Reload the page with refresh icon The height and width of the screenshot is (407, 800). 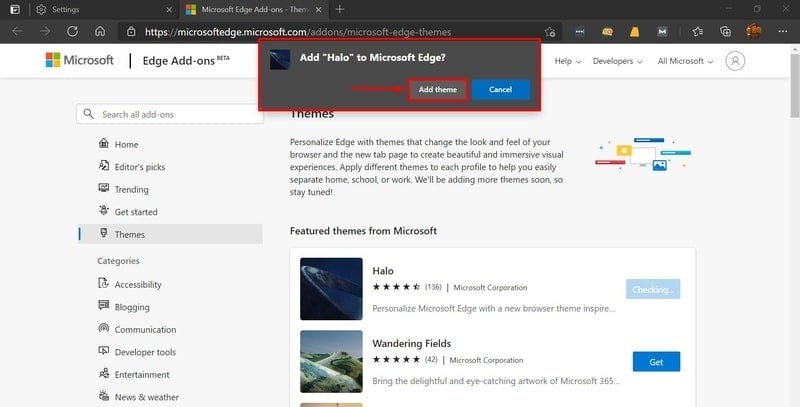[72, 32]
